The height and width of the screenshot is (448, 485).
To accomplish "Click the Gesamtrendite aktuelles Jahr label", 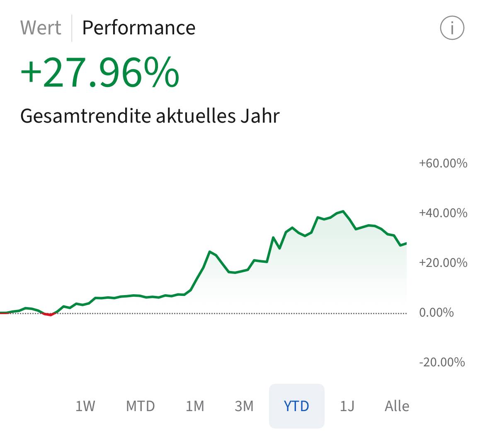I will [150, 116].
